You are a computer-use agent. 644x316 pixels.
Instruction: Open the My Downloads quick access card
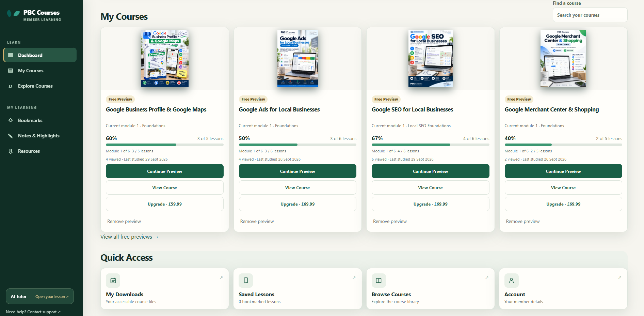coord(165,289)
